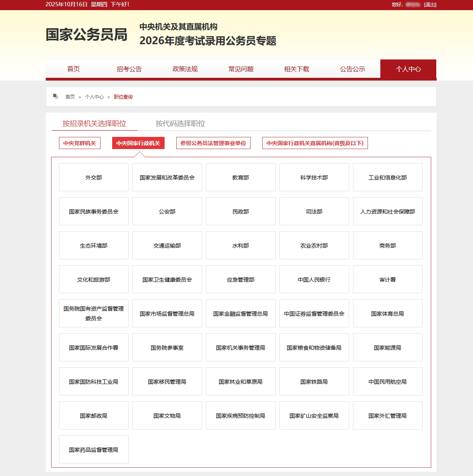Image resolution: width=473 pixels, height=476 pixels.
Task: Open the 外交部 department tile
Action: 94,178
